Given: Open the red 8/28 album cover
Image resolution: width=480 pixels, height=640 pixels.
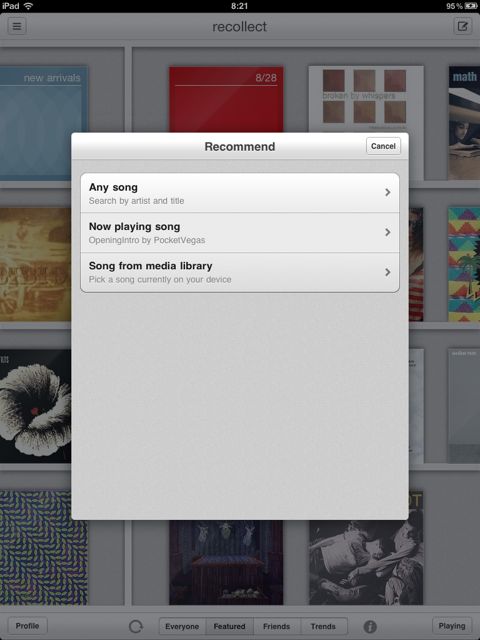Looking at the screenshot, I should (226, 99).
